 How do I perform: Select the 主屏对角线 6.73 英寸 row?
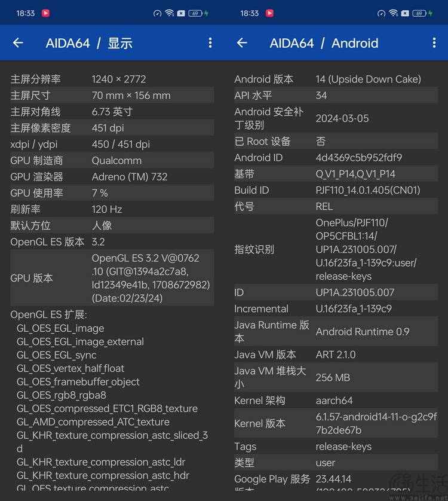click(112, 112)
